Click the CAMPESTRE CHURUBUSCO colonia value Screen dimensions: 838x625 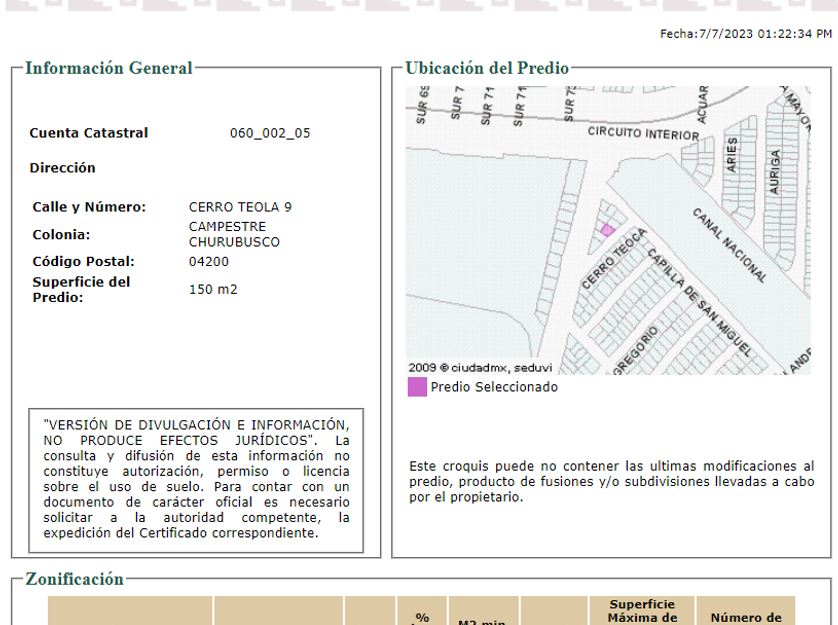(234, 235)
